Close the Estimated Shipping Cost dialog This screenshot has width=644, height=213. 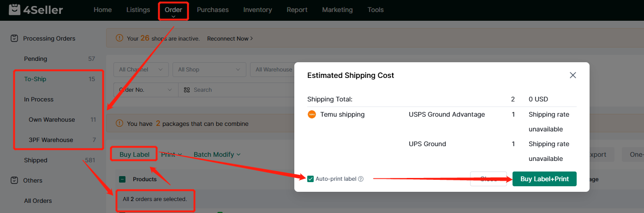pos(572,75)
